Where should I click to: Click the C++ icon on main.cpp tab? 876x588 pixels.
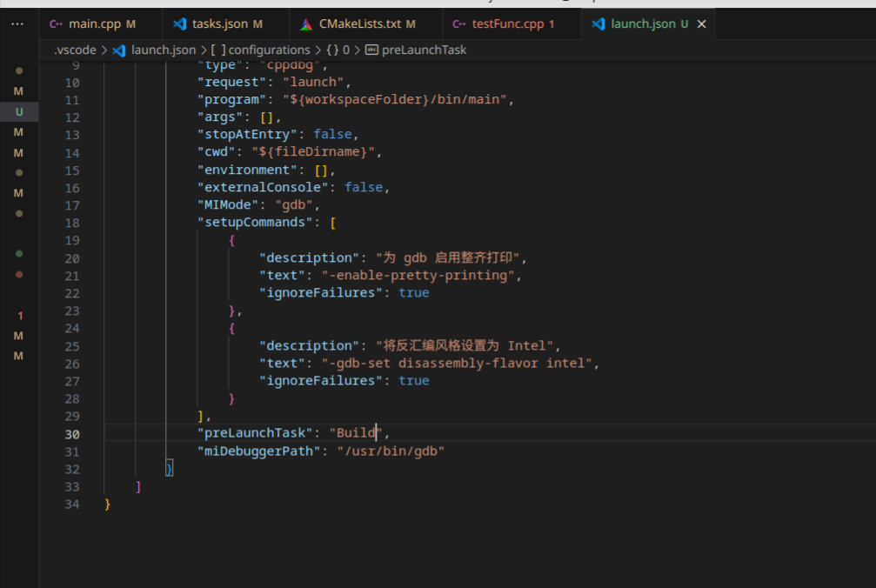click(56, 24)
